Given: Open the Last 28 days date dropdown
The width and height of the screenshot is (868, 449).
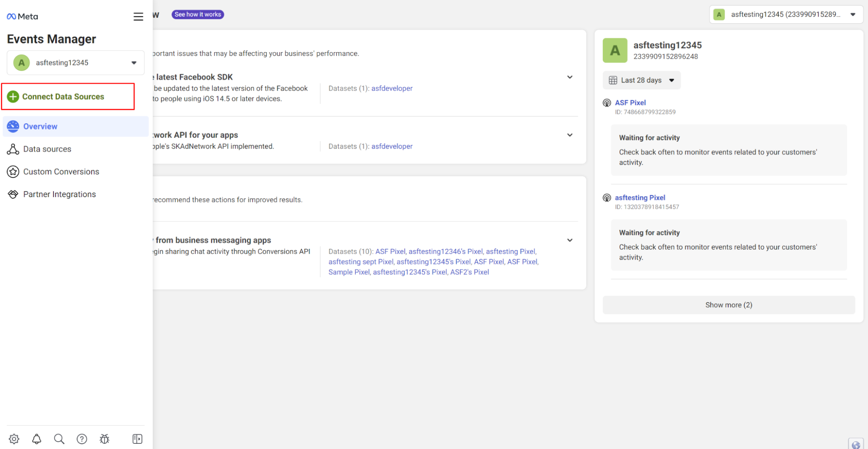Looking at the screenshot, I should tap(641, 80).
